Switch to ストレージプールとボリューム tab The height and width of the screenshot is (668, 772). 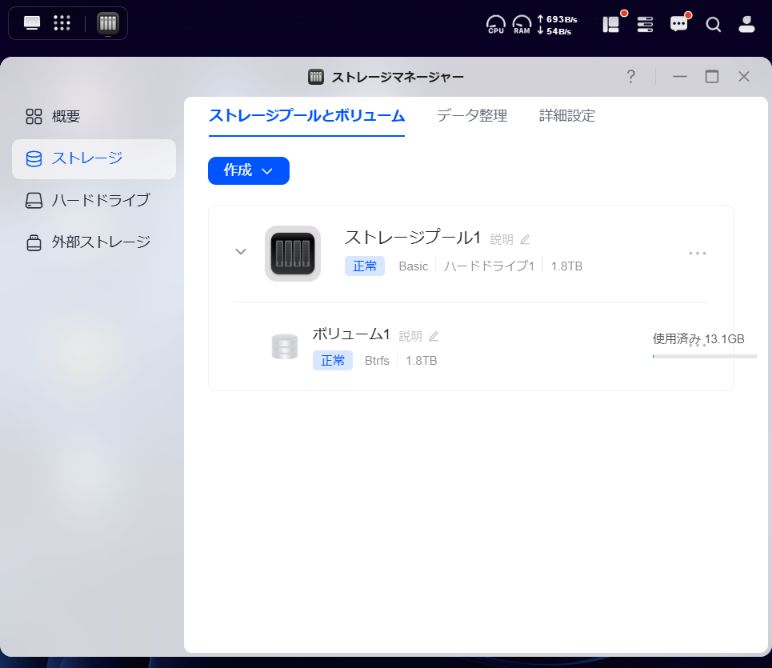tap(307, 116)
